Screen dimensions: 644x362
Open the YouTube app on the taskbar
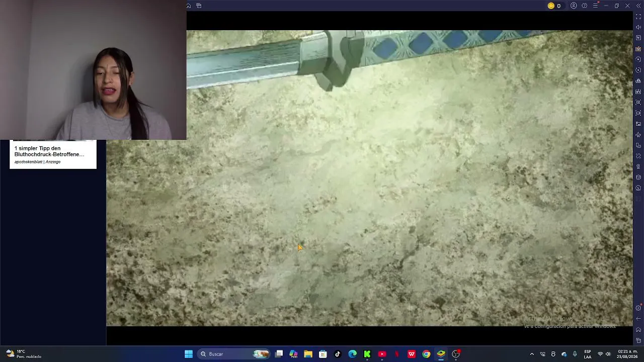tap(382, 354)
